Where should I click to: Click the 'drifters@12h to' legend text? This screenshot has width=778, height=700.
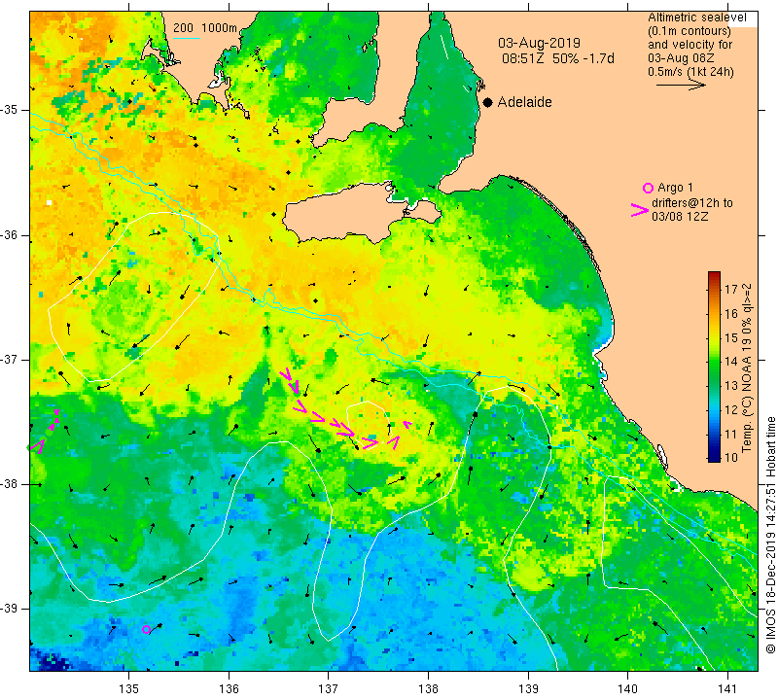692,203
